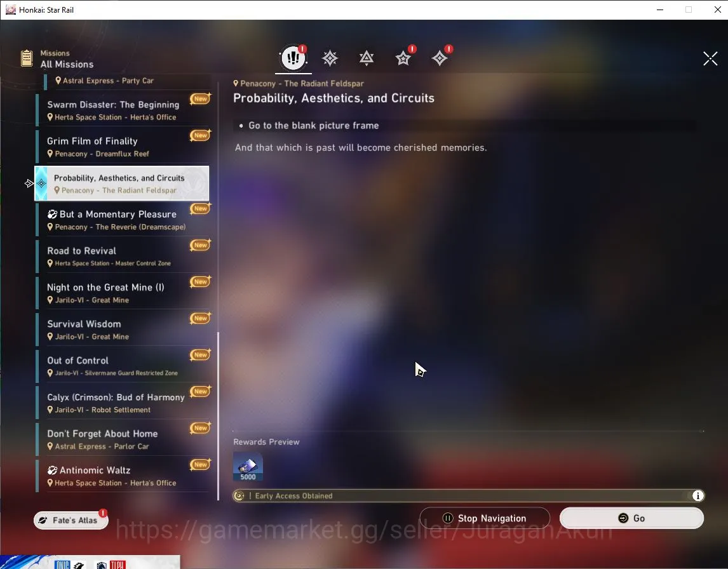Select the triangle mission category icon
This screenshot has height=569, width=728.
(x=367, y=58)
